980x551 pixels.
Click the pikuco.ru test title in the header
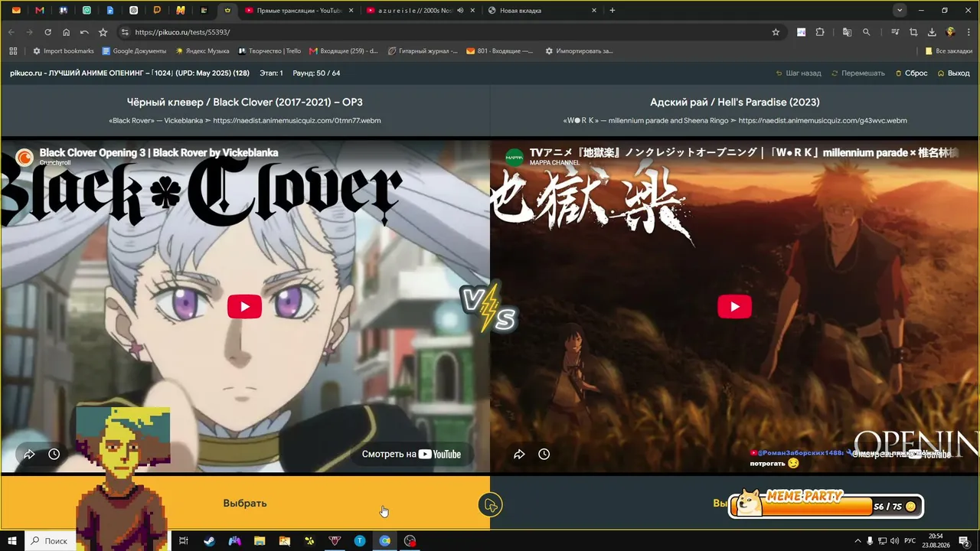click(129, 73)
